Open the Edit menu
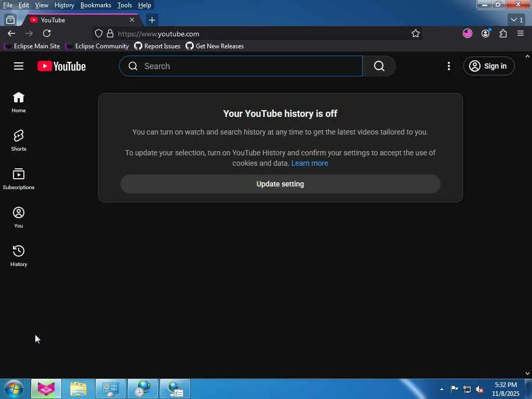This screenshot has width=532, height=399. pos(23,5)
